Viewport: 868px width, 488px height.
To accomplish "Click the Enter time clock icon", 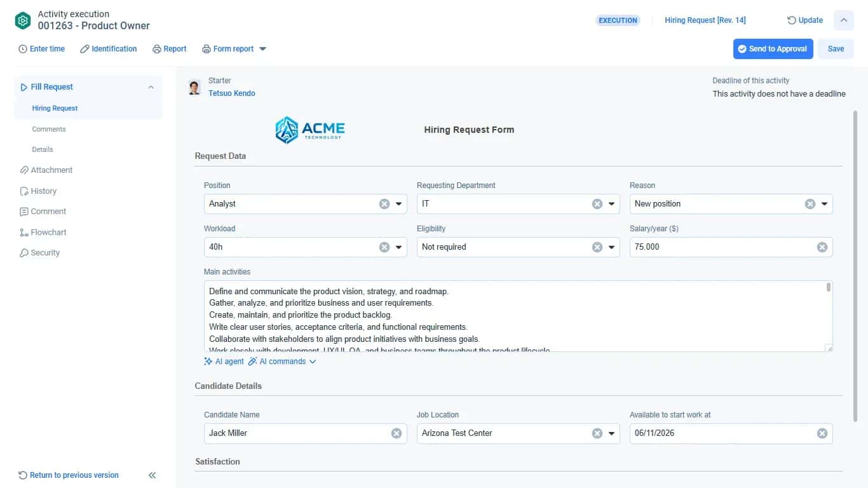I will pos(23,49).
